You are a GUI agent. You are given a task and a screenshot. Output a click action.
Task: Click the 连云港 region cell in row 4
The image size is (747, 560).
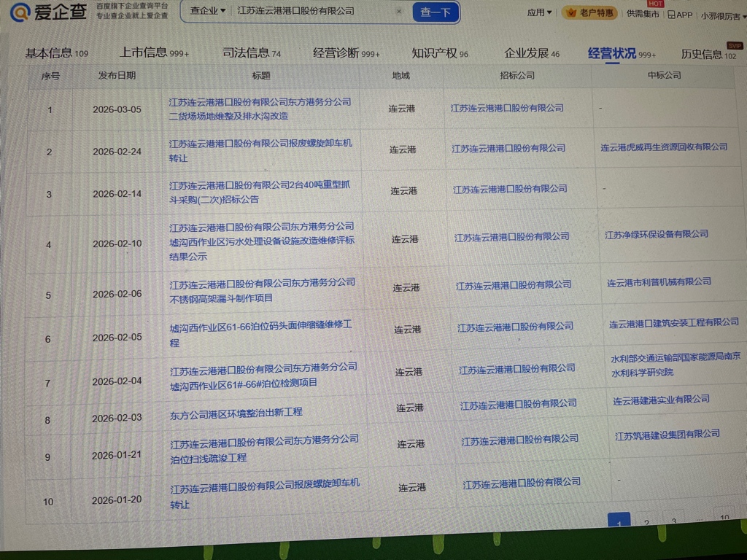(x=405, y=239)
